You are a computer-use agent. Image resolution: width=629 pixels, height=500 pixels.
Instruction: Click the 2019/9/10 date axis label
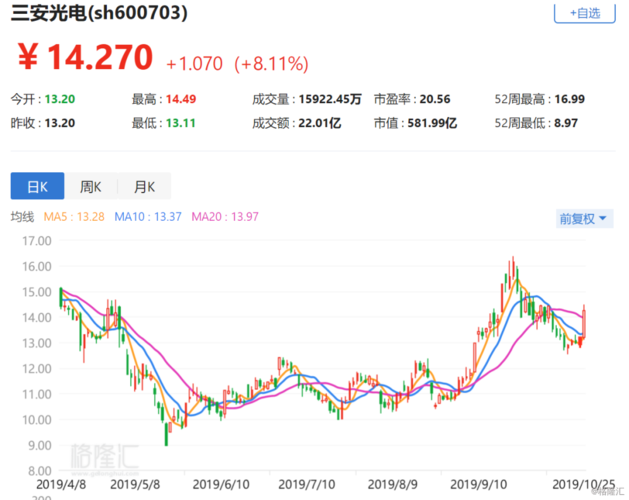(x=479, y=484)
